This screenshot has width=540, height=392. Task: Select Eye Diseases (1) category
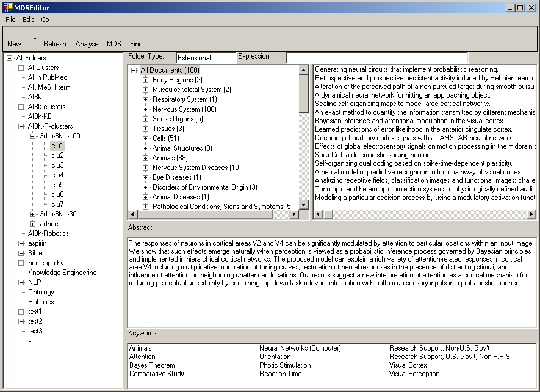pos(177,177)
